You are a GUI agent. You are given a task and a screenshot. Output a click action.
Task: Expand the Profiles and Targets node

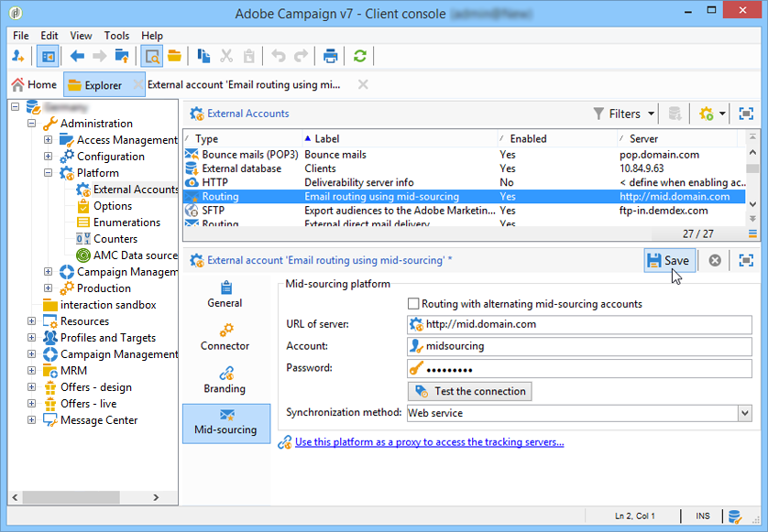32,338
